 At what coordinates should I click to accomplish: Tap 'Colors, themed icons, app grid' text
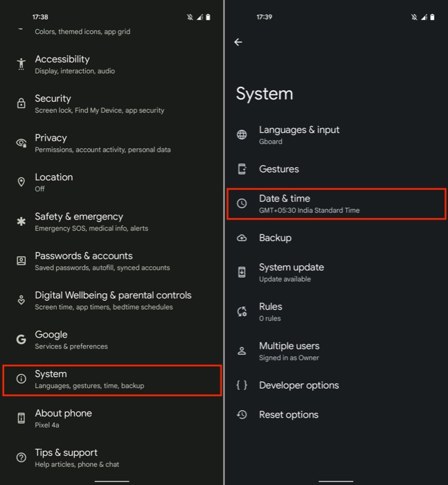pyautogui.click(x=82, y=32)
